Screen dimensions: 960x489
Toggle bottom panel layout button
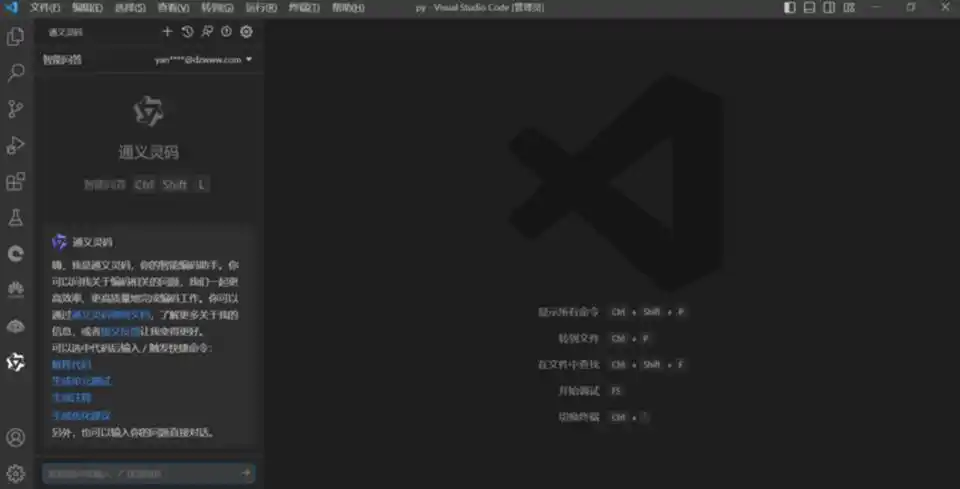(809, 8)
